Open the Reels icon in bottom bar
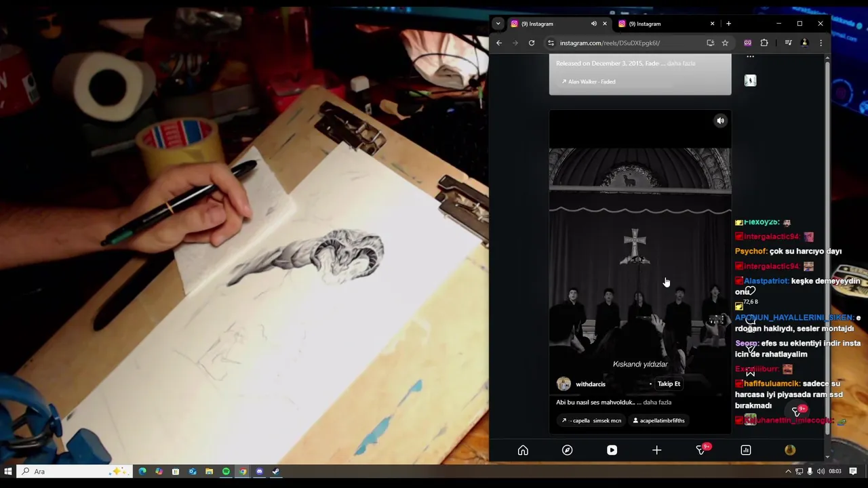This screenshot has width=868, height=488. pyautogui.click(x=612, y=450)
